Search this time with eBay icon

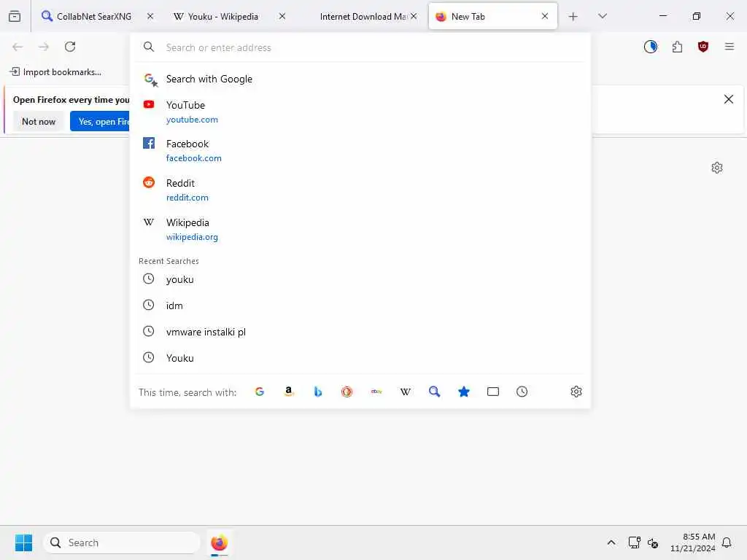(376, 392)
